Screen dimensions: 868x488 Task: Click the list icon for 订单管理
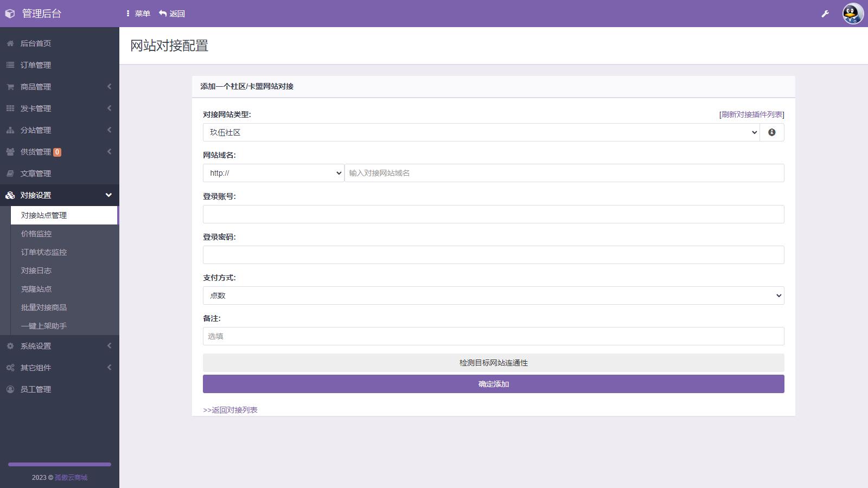pos(10,65)
